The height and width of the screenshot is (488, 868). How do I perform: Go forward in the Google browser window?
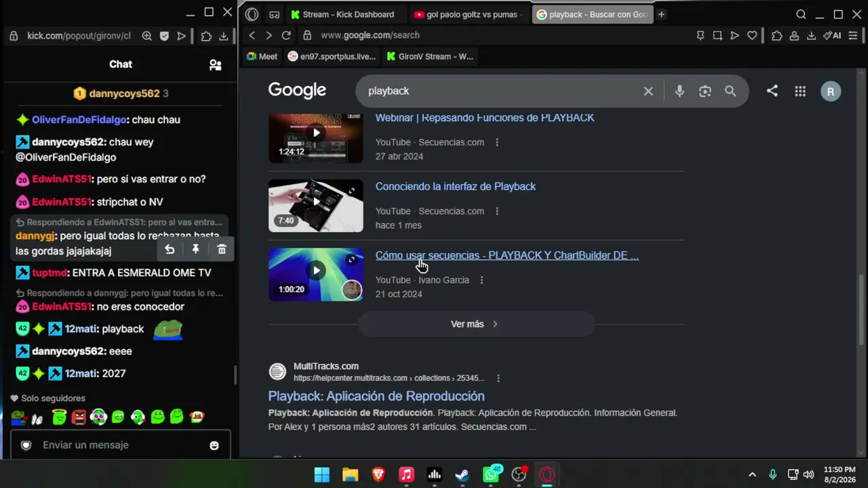269,35
